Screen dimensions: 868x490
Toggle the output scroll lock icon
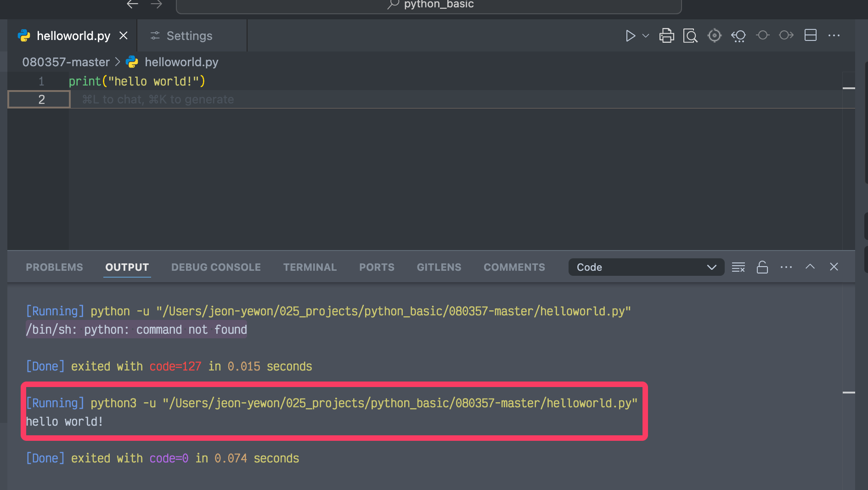762,267
